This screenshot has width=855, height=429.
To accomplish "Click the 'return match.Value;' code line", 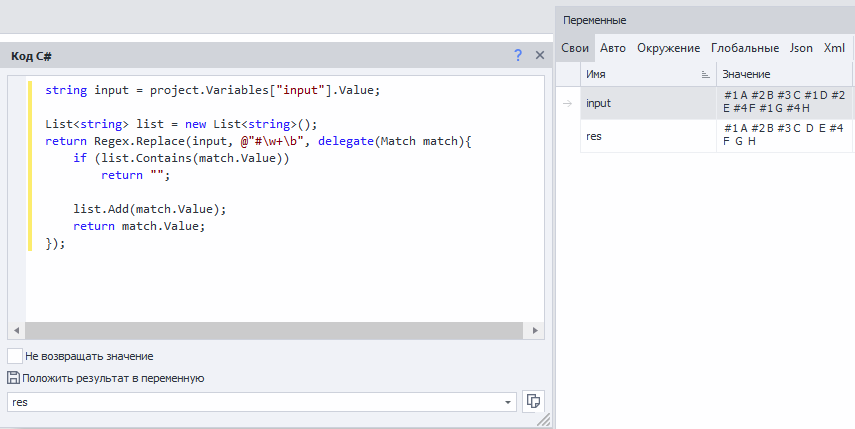I will (x=139, y=226).
